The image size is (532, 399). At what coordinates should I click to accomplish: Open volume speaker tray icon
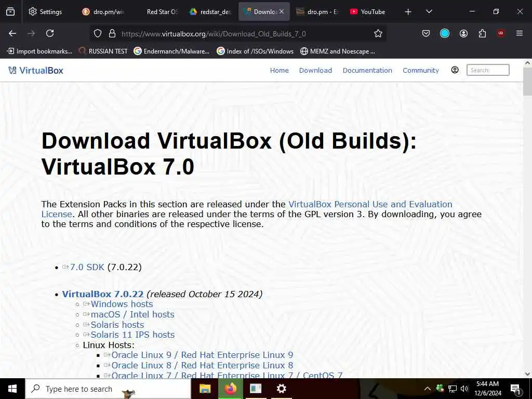[x=464, y=389]
